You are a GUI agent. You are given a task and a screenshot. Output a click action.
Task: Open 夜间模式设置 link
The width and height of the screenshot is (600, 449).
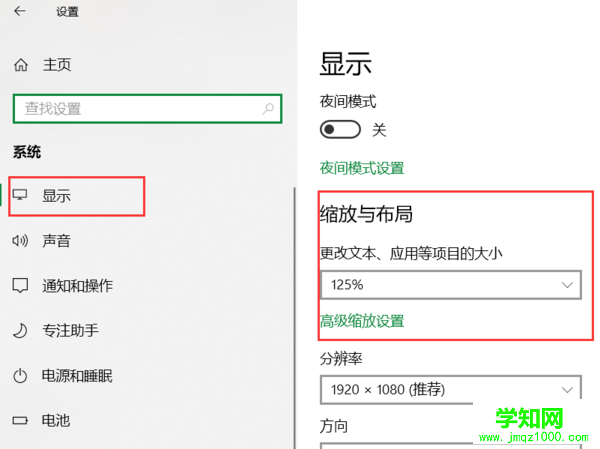click(x=362, y=168)
